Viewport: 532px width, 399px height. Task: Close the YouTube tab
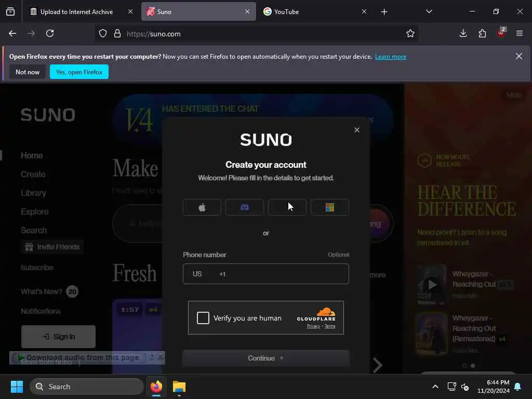click(364, 11)
